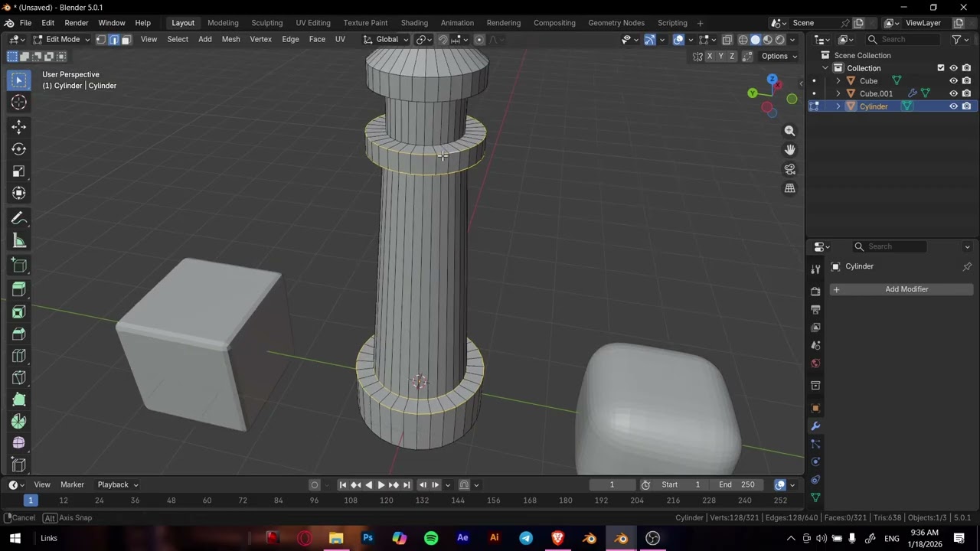Switch to the Modeling workspace tab

(223, 23)
